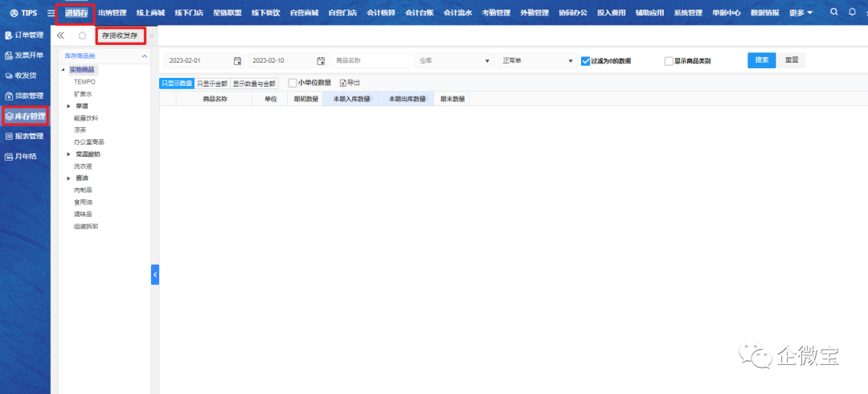Viewport: 868px width, 394px height.
Task: Click the search magnifier icon in top bar
Action: (x=833, y=13)
